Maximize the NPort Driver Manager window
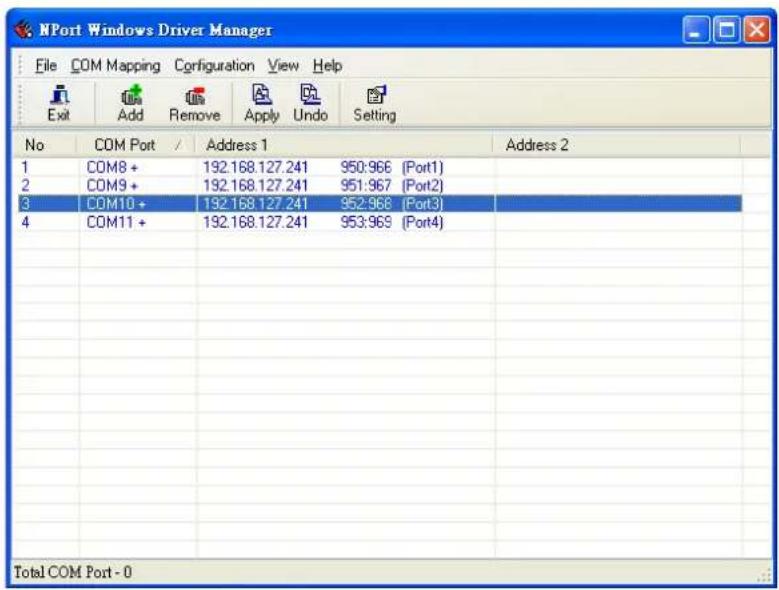779x590 pixels. [x=727, y=30]
